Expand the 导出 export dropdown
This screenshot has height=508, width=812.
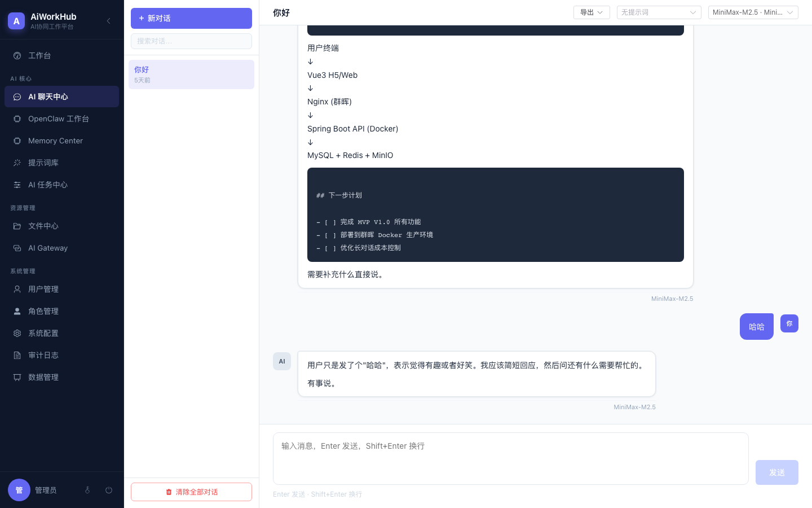[592, 12]
